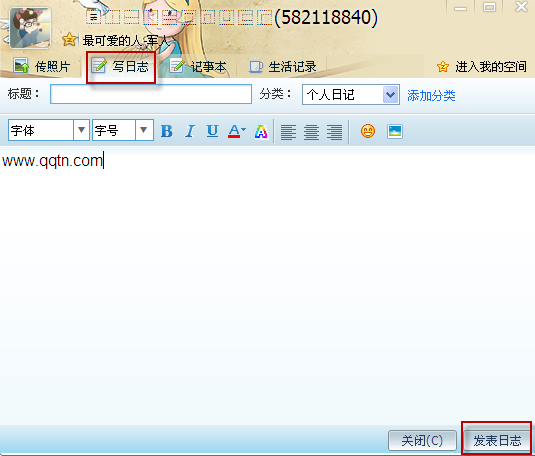
Task: Click the rainbow colorful text icon
Action: click(261, 132)
